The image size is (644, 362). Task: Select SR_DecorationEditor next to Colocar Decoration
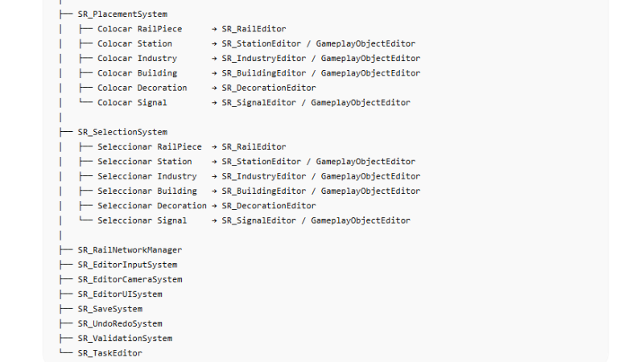point(269,88)
